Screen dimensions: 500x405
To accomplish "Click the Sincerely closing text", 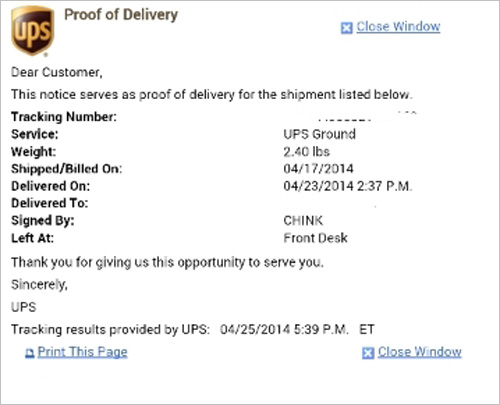I will (39, 285).
